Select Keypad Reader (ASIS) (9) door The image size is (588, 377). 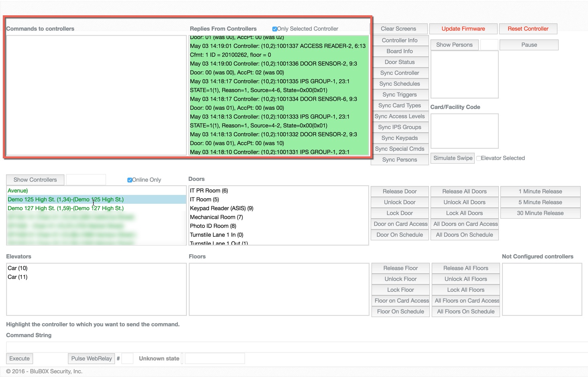click(x=222, y=208)
